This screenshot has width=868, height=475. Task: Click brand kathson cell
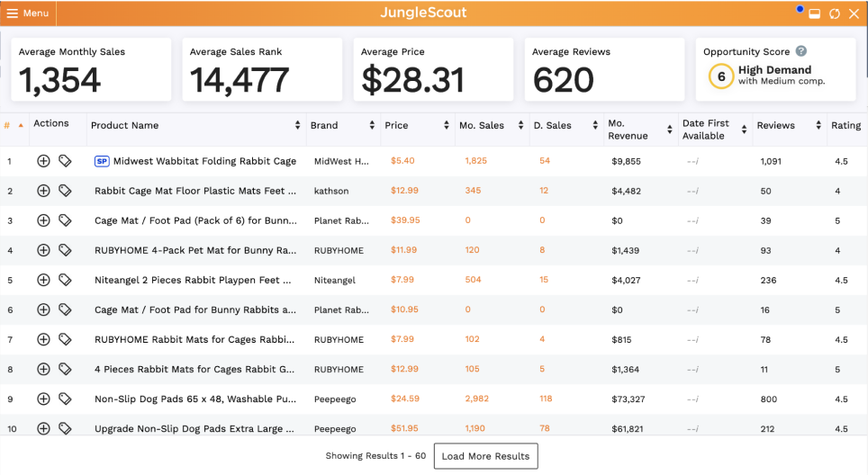point(331,191)
